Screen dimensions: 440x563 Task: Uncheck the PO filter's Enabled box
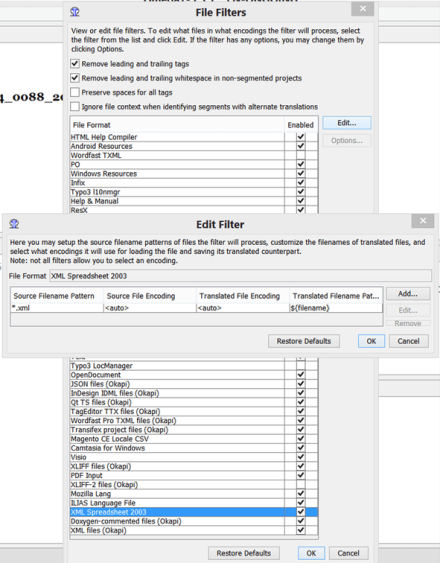click(301, 164)
